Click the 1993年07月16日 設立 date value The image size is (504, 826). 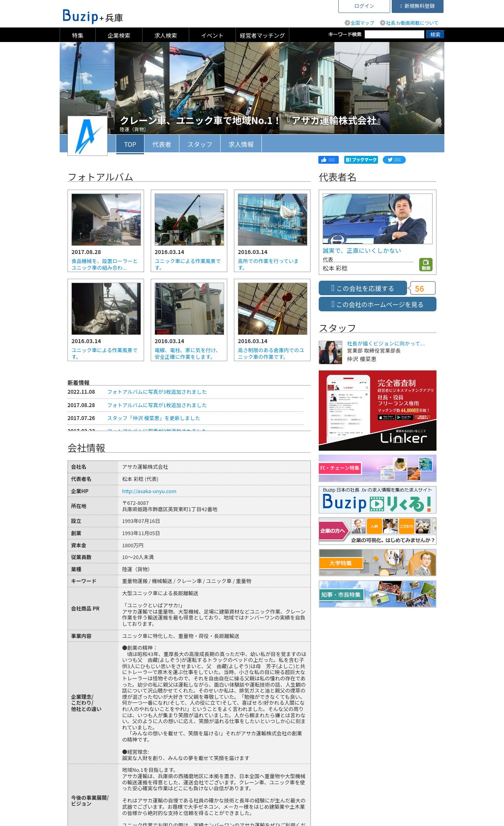(141, 521)
